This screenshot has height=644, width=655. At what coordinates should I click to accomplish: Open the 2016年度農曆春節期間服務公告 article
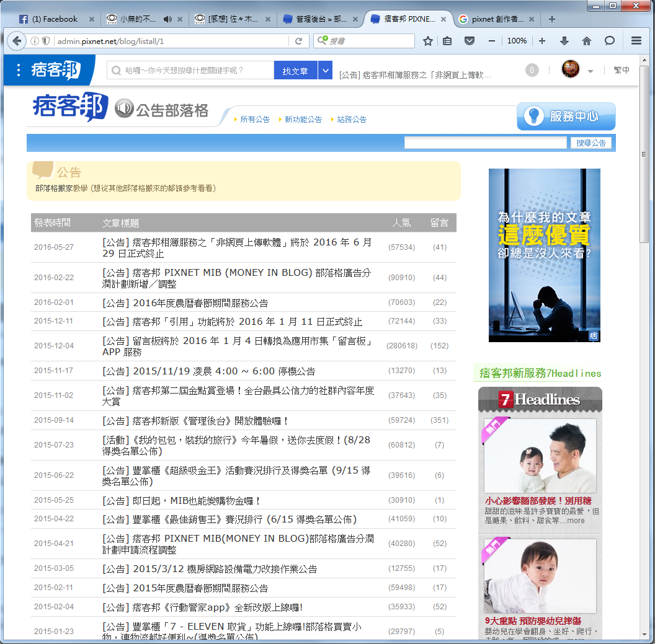pyautogui.click(x=185, y=302)
